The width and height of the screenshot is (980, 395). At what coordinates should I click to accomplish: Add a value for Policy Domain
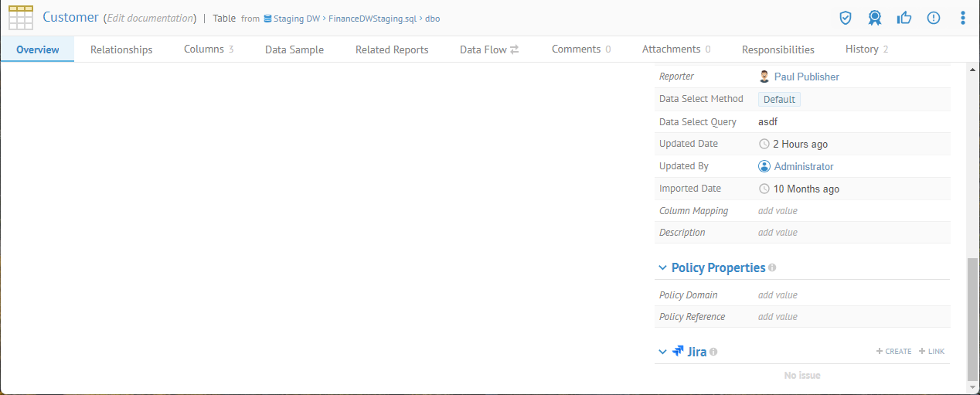coord(778,295)
